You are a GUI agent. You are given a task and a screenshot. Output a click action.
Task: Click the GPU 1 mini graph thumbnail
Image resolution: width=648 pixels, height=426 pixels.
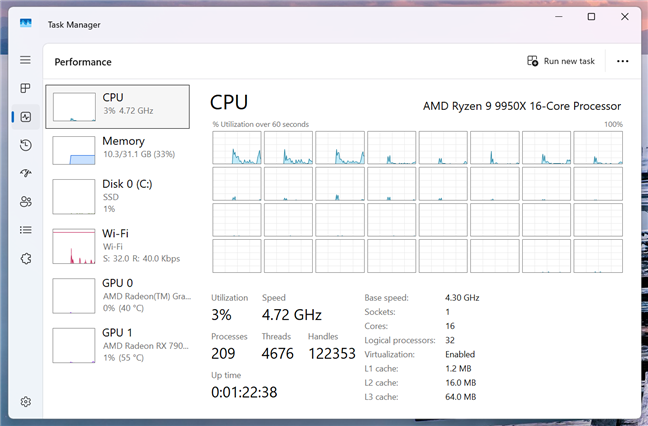[74, 345]
